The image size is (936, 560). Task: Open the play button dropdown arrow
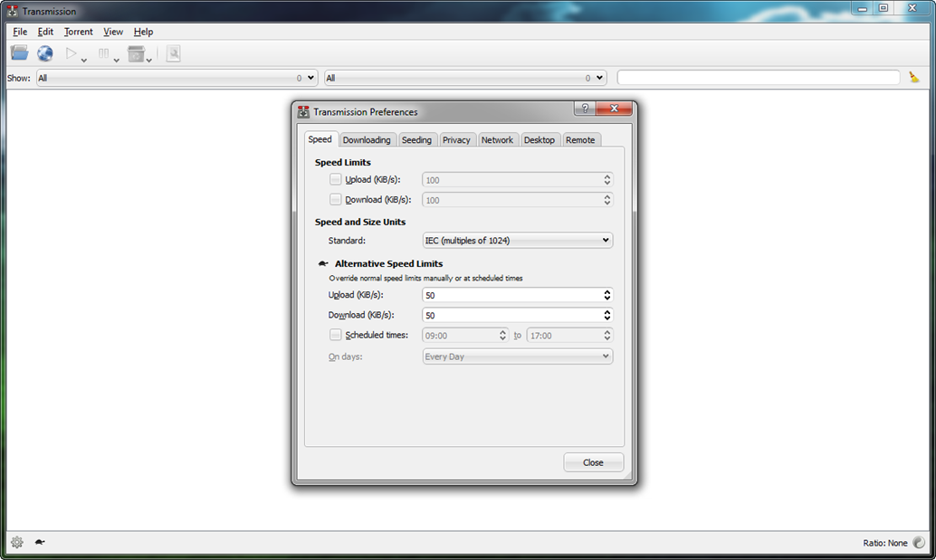[83, 60]
